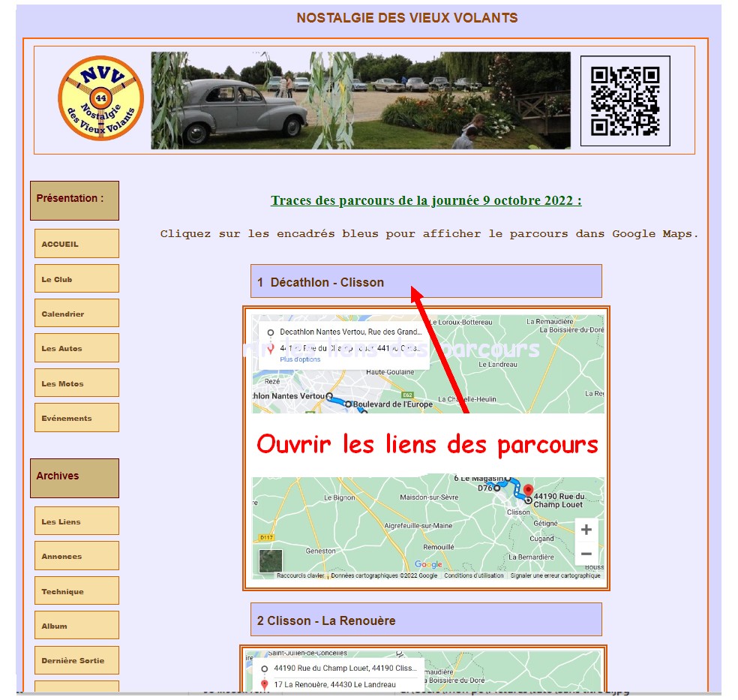Go to the Annonces page
The height and width of the screenshot is (700, 738).
(x=76, y=555)
